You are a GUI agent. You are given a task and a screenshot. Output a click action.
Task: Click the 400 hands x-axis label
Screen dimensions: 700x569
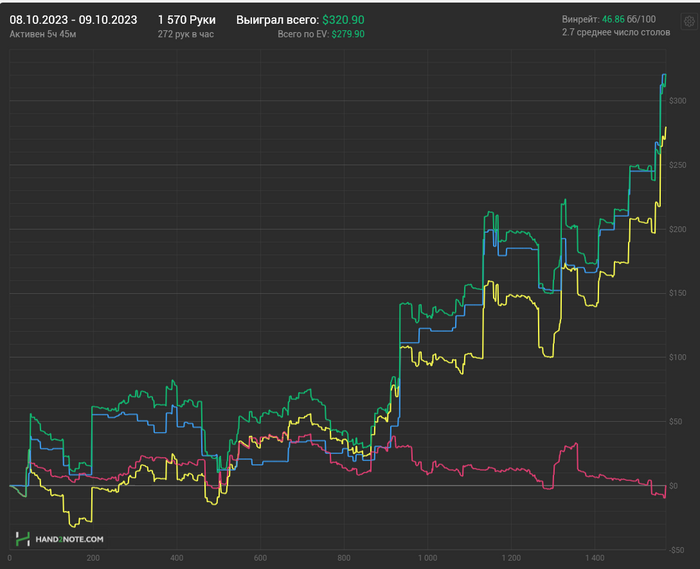(177, 558)
